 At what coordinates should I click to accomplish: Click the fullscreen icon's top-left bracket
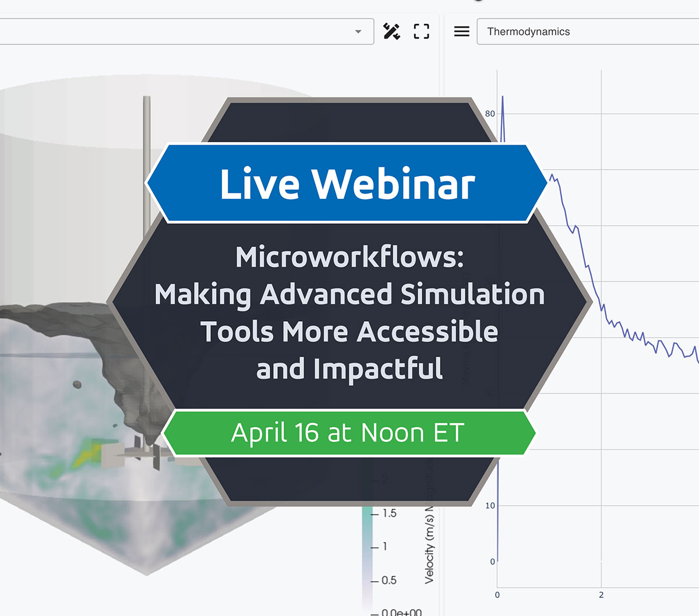tap(416, 26)
